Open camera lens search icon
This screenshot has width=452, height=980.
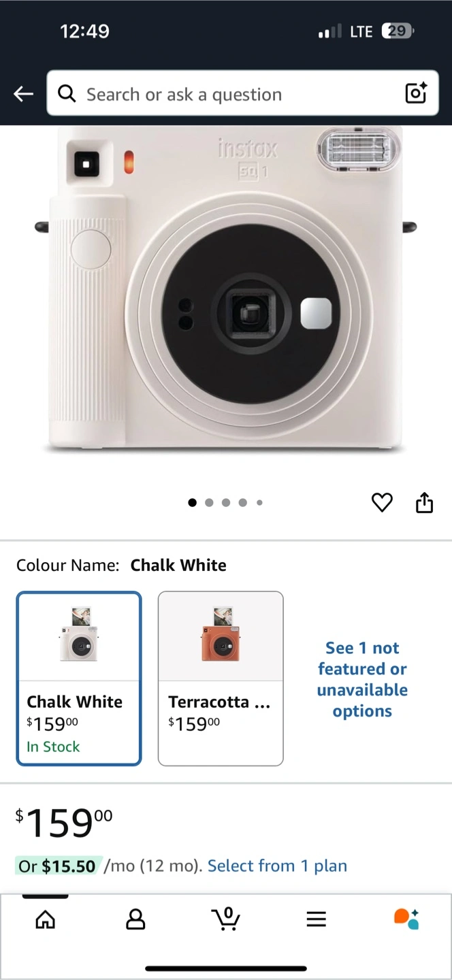point(416,93)
